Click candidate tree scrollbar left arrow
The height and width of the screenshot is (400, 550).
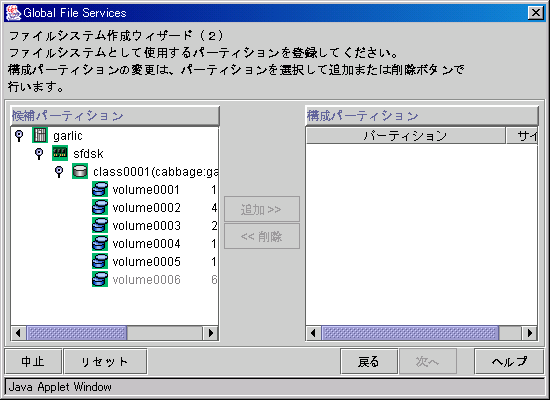pyautogui.click(x=18, y=333)
